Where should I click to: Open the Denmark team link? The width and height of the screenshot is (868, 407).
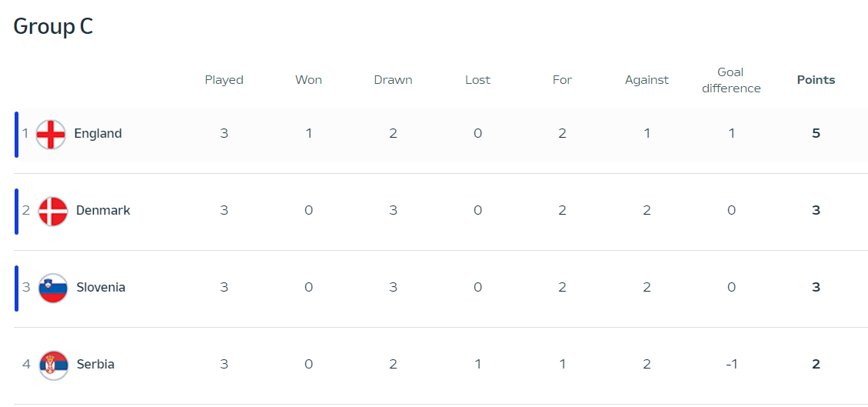point(104,210)
